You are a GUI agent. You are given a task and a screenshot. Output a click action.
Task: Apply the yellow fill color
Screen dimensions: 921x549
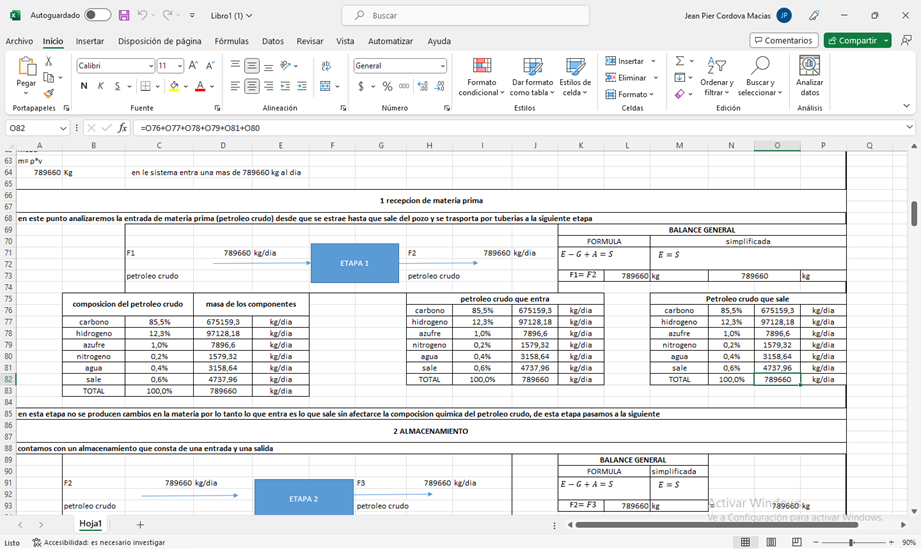tap(174, 86)
